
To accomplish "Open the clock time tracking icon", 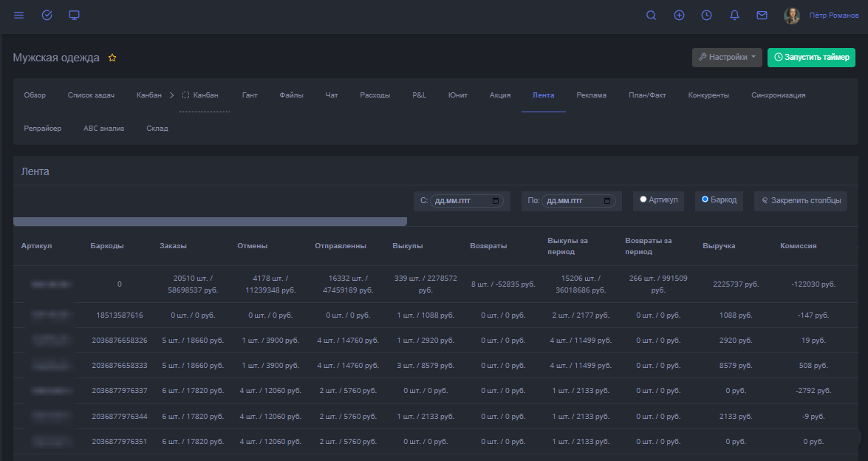I will (707, 16).
